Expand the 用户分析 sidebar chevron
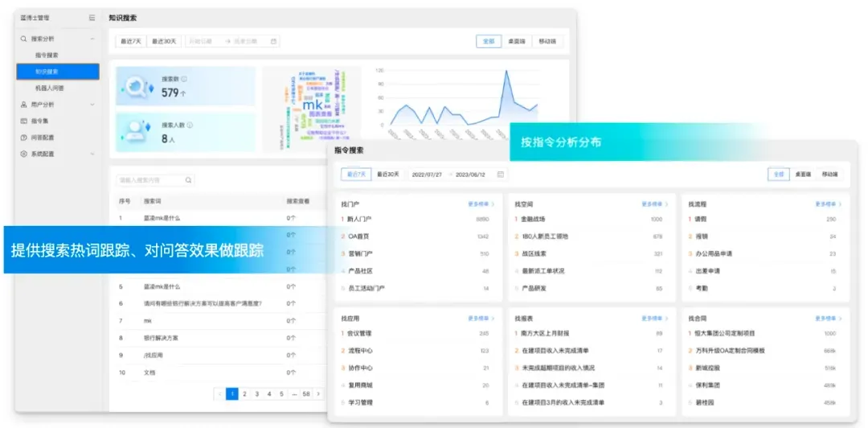Viewport: 868px width, 428px height. pos(92,105)
